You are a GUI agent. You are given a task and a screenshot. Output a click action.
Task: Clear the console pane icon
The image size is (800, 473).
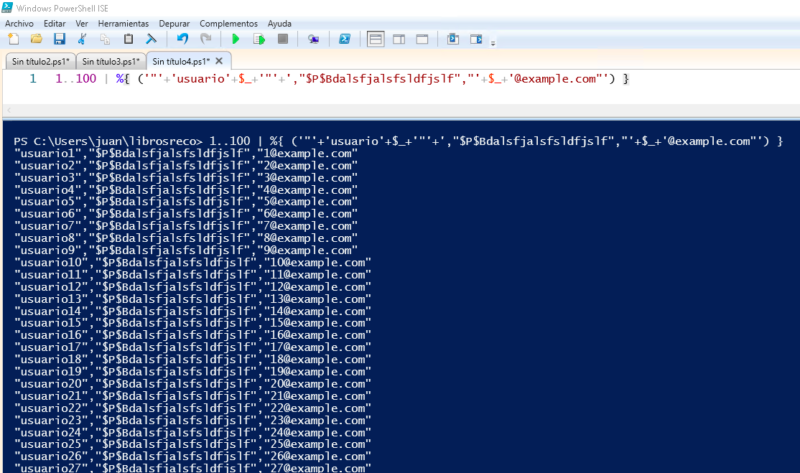pos(152,39)
